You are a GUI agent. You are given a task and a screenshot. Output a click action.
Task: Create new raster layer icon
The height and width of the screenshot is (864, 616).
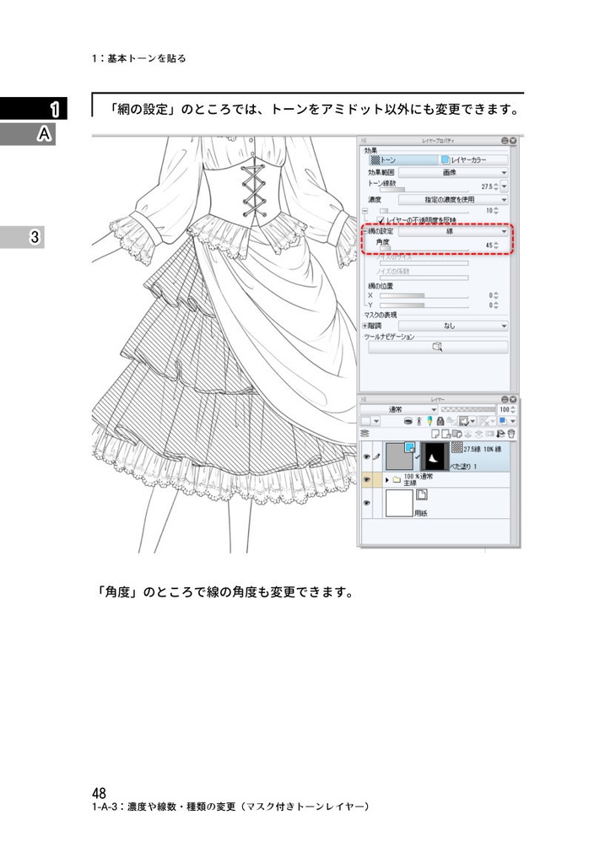click(x=435, y=434)
